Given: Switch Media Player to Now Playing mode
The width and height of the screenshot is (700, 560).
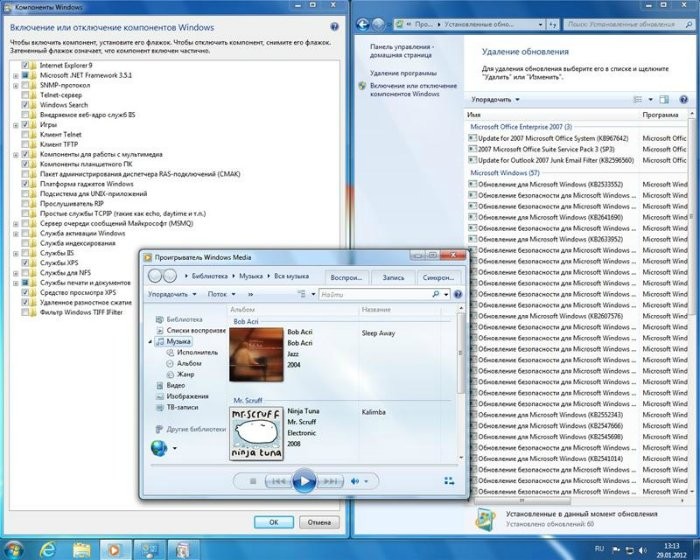Looking at the screenshot, I should (449, 481).
